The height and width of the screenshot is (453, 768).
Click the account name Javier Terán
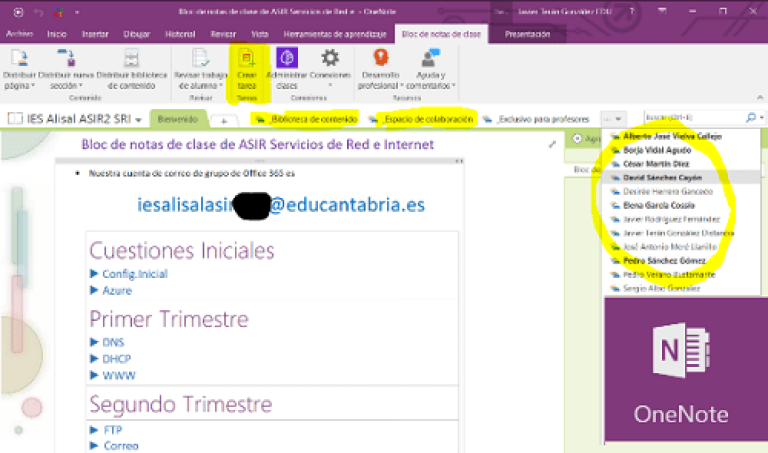point(564,11)
